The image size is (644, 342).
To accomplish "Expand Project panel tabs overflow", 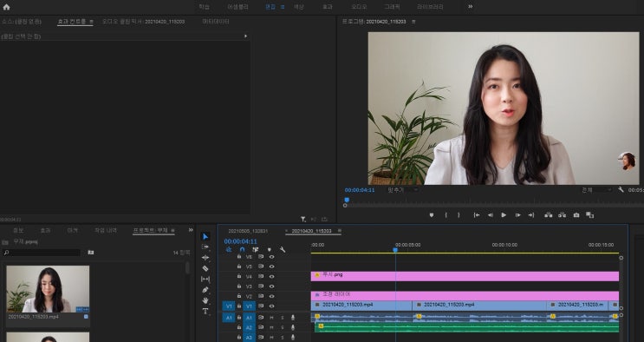I will 191,230.
